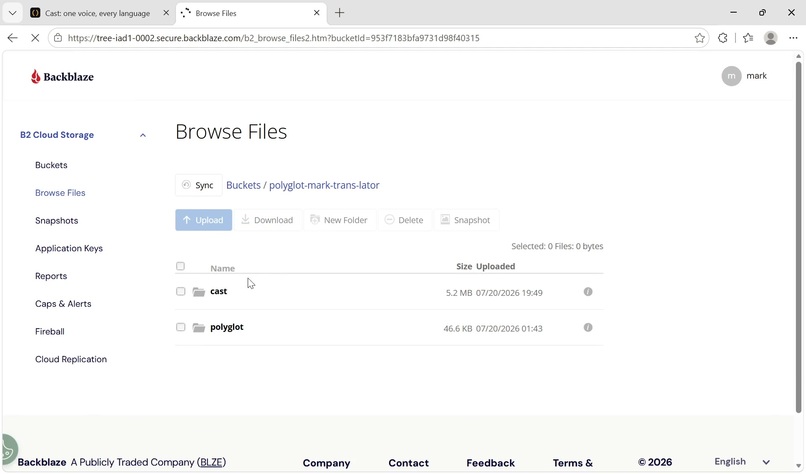Select the Browse Files browser tab
806x474 pixels.
pyautogui.click(x=216, y=13)
